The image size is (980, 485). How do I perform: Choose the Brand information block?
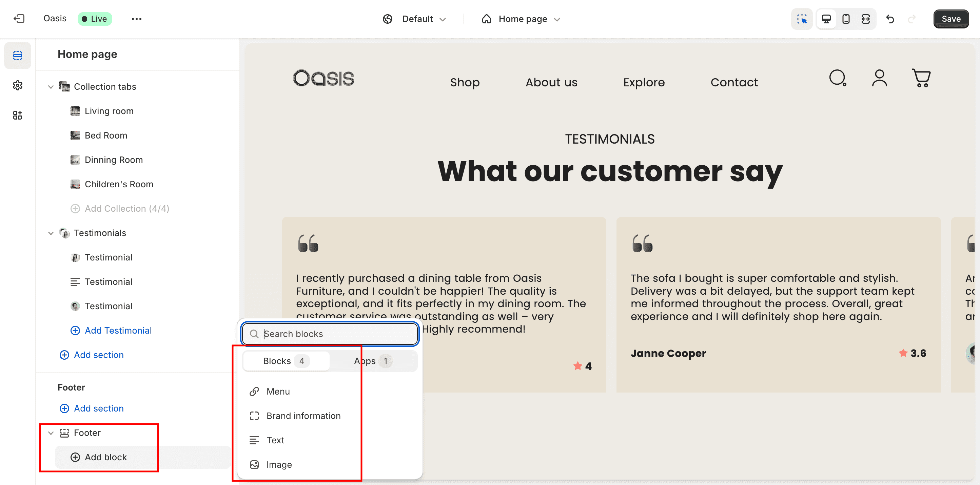pos(303,416)
